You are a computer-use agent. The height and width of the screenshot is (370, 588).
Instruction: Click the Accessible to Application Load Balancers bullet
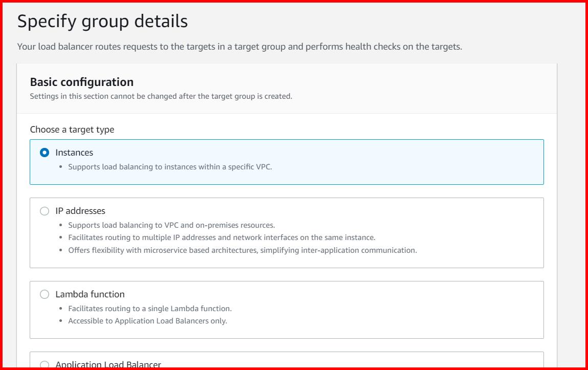tap(147, 320)
